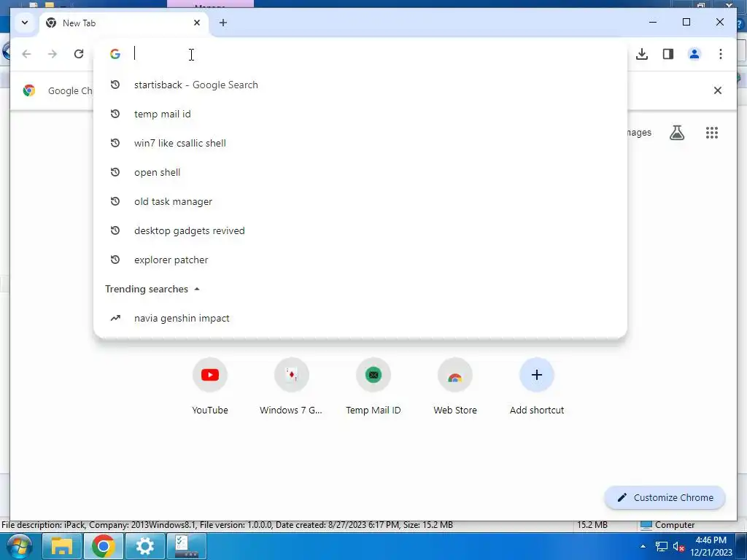Choose the open shell suggestion
Image resolution: width=747 pixels, height=560 pixels.
[x=360, y=172]
